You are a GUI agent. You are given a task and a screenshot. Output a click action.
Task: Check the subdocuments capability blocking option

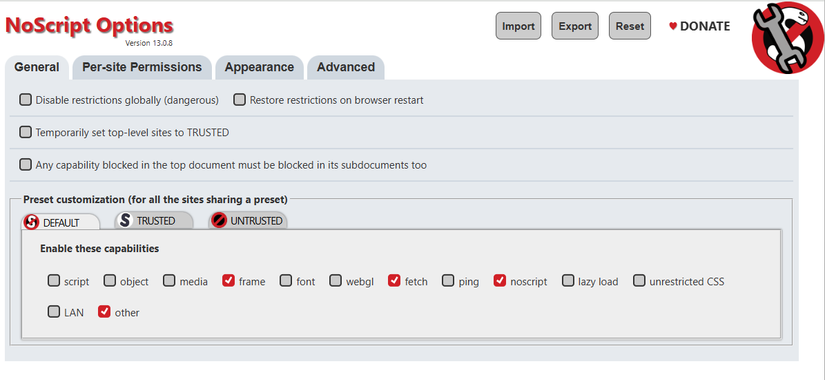(x=25, y=165)
